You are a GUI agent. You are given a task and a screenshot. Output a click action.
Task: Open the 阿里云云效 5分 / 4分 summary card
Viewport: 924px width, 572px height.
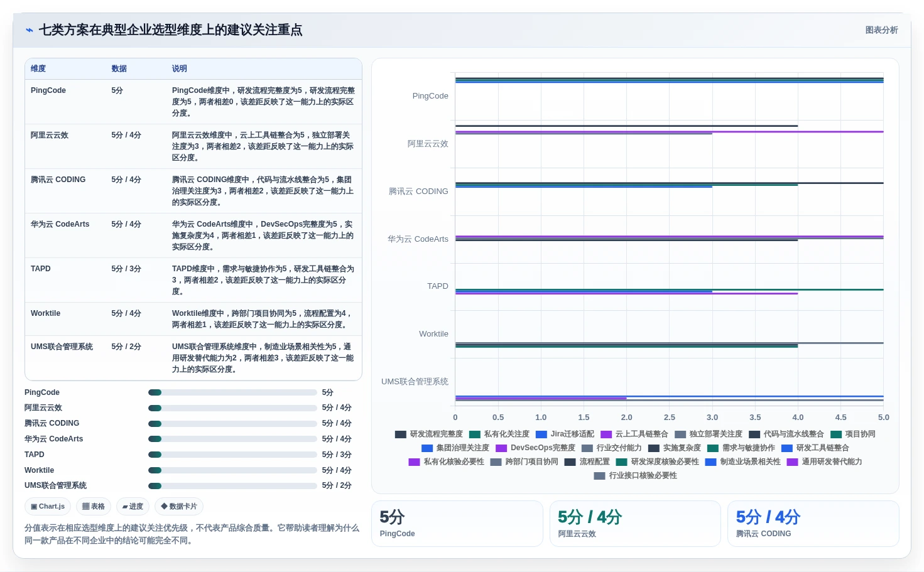(x=635, y=524)
